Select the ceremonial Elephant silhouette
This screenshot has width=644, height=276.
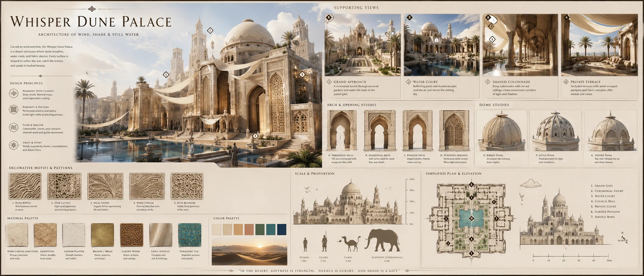383,240
